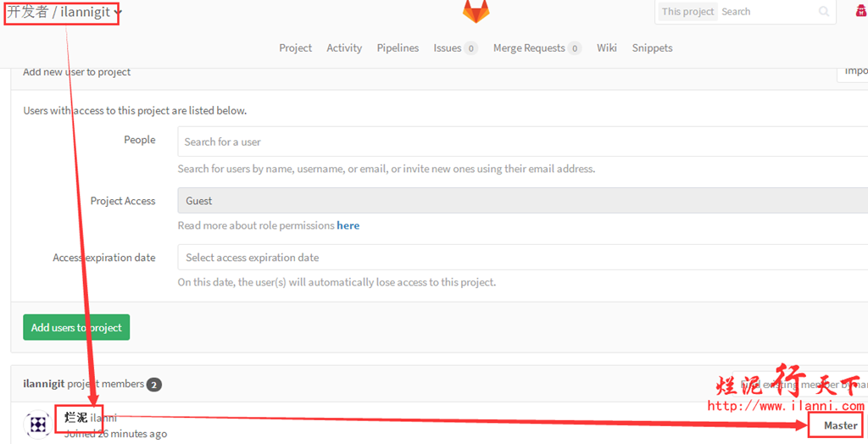Viewport: 868px width, 444px height.
Task: Open the Wiki tab
Action: tap(606, 48)
